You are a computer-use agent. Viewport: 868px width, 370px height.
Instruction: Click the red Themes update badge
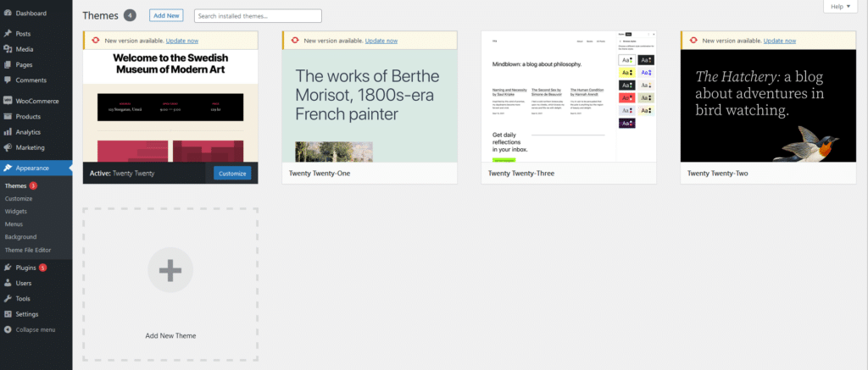[x=33, y=185]
